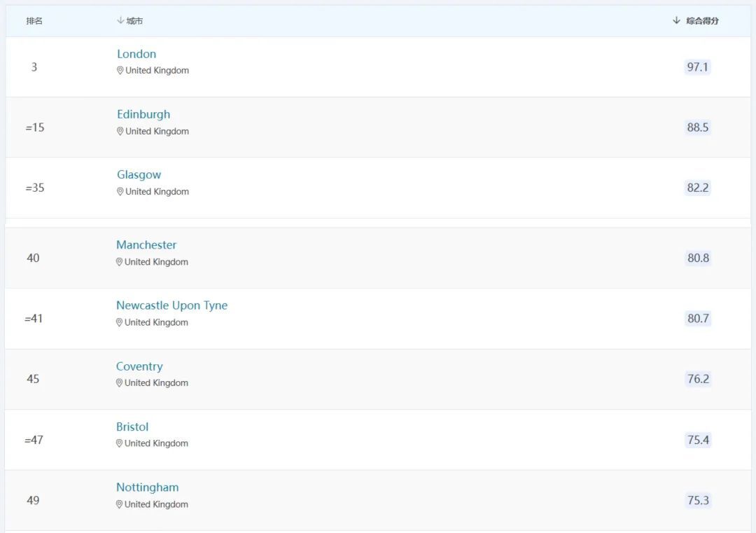Open the Coventry city link
This screenshot has height=533, width=756.
coord(139,366)
